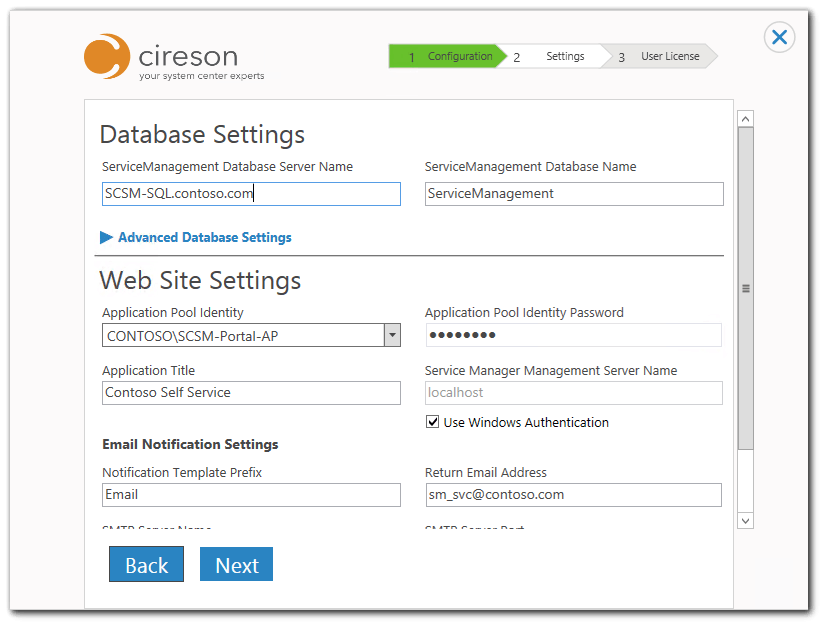Expand Advanced Database Settings triangle
The width and height of the screenshot is (826, 628).
(107, 238)
